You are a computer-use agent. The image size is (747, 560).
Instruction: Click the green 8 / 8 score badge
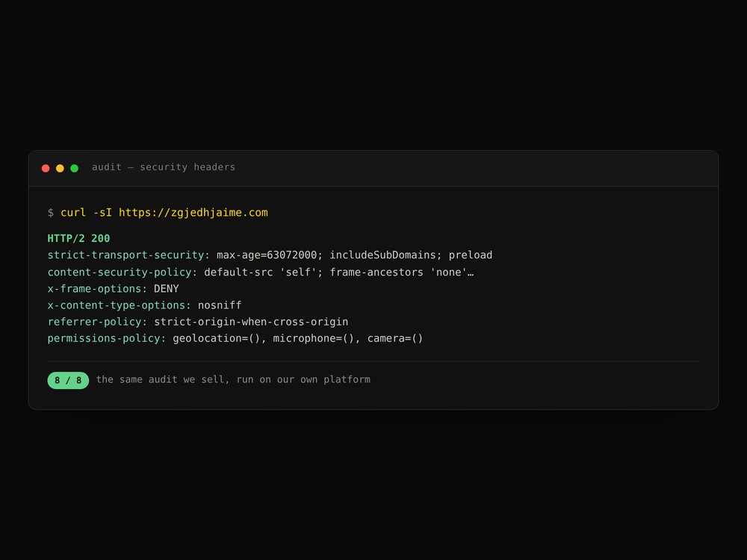point(68,381)
